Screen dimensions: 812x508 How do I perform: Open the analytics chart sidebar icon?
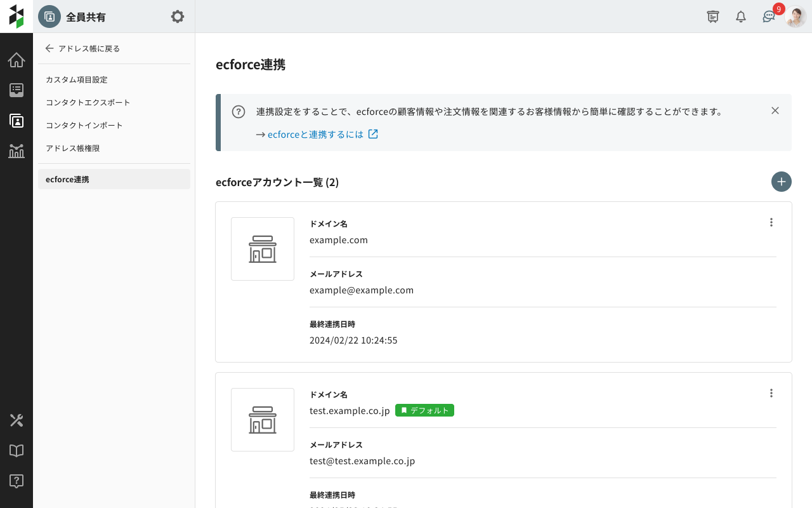pyautogui.click(x=16, y=151)
